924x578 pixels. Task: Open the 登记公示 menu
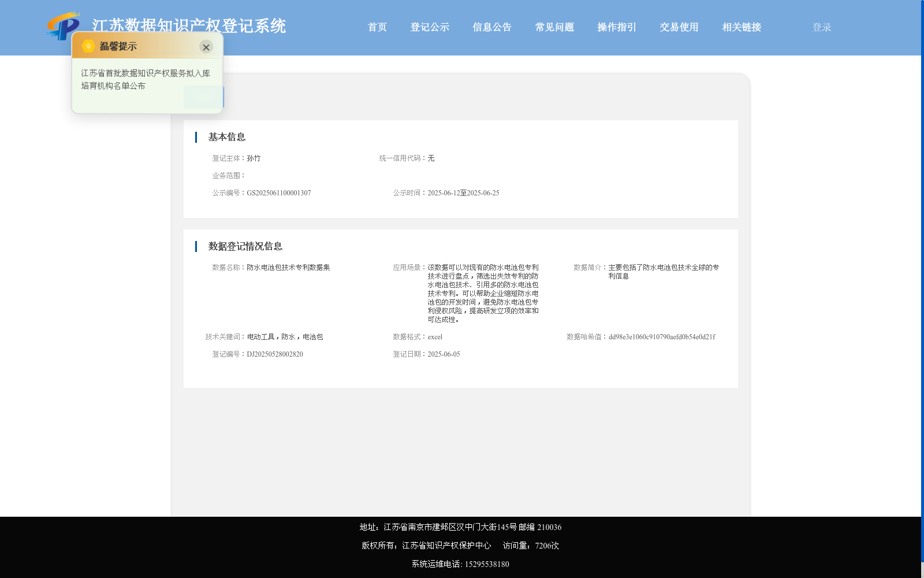[430, 27]
